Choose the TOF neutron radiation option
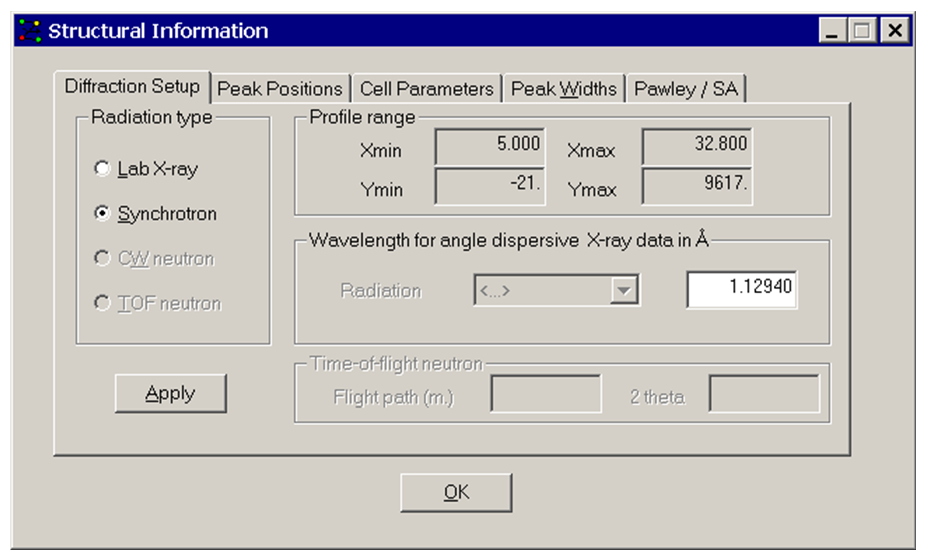 [102, 303]
